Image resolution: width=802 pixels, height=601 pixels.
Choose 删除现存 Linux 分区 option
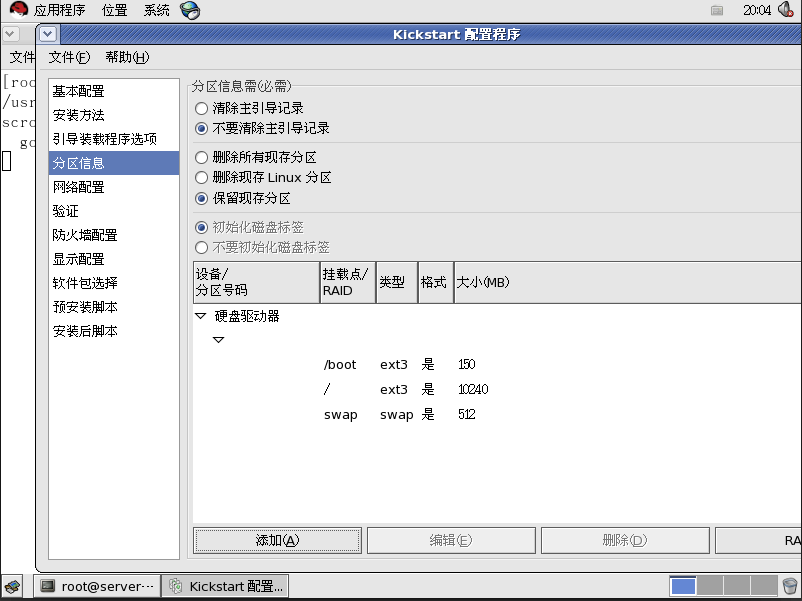coord(263,177)
